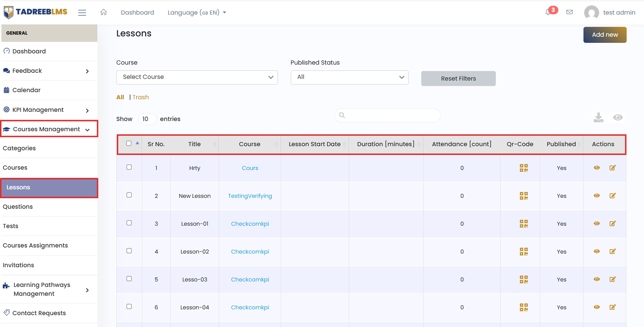The width and height of the screenshot is (644, 327).
Task: Open the Published Status dropdown
Action: click(349, 77)
